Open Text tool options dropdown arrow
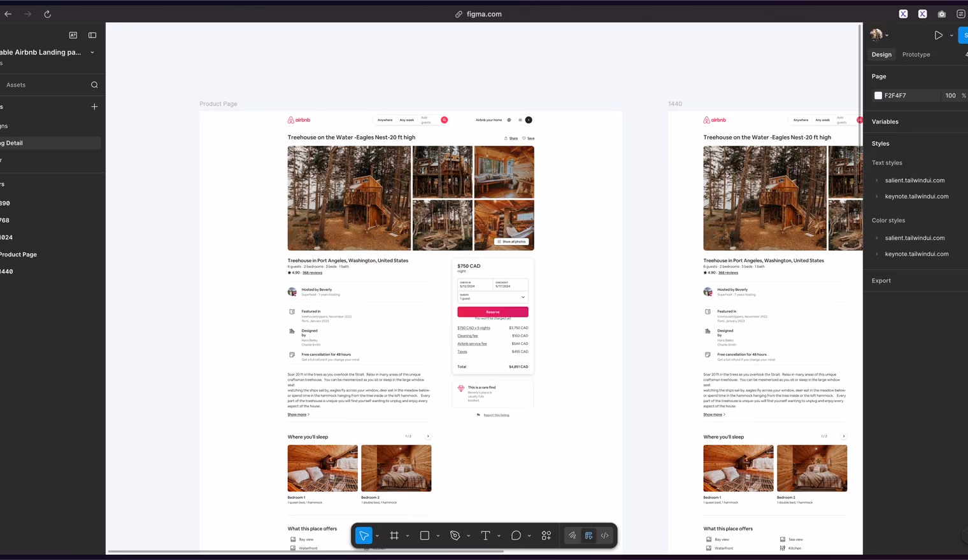968x560 pixels. coord(499,536)
